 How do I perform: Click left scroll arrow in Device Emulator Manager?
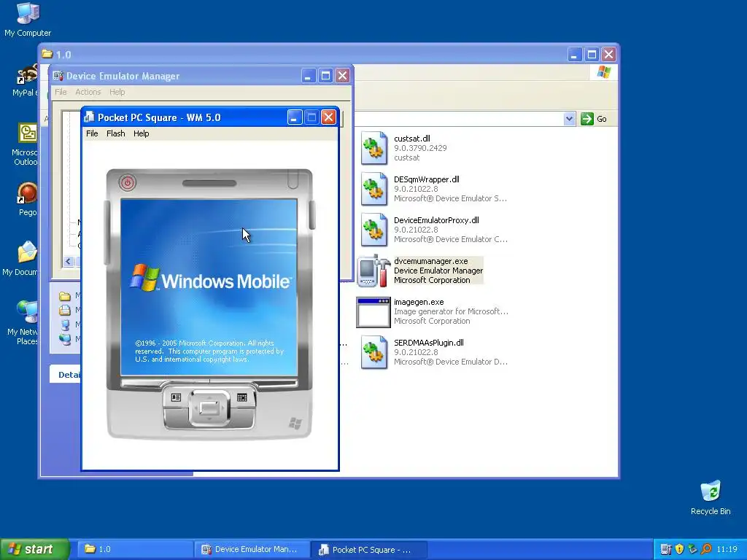69,261
